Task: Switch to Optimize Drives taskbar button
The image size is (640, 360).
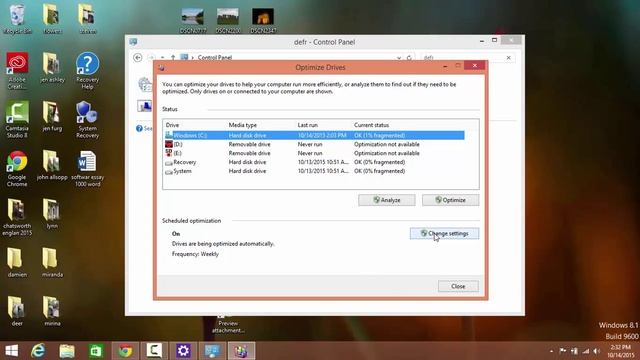Action: tap(241, 351)
